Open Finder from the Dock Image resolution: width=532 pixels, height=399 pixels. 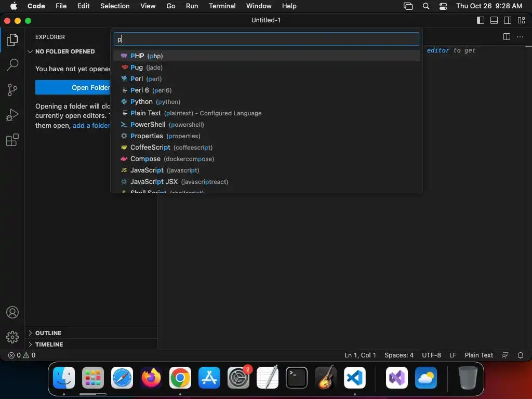64,378
